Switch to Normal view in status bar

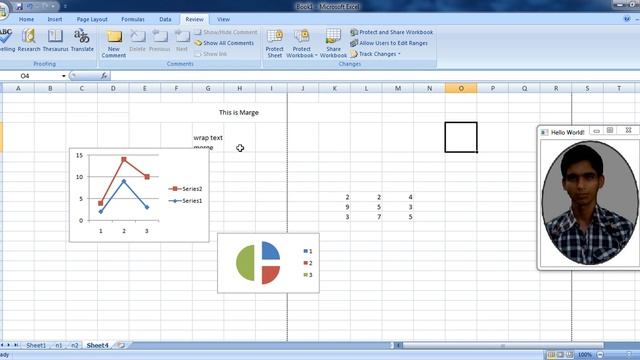pyautogui.click(x=551, y=355)
